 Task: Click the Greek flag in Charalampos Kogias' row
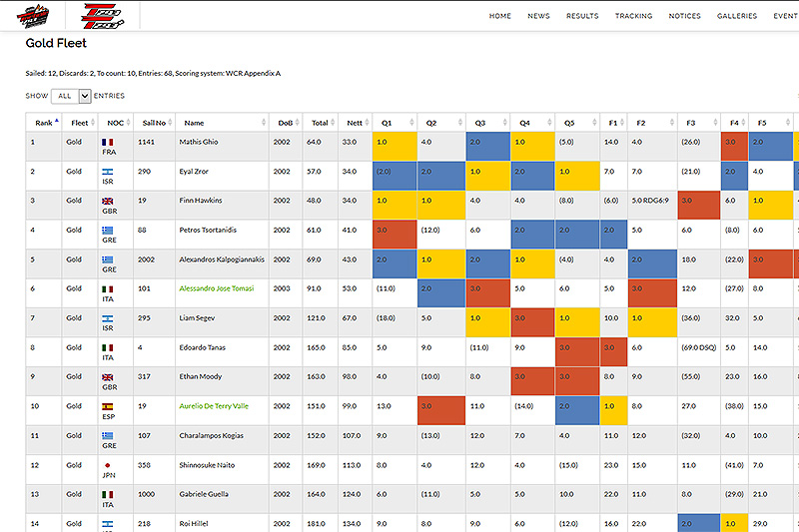coord(108,436)
